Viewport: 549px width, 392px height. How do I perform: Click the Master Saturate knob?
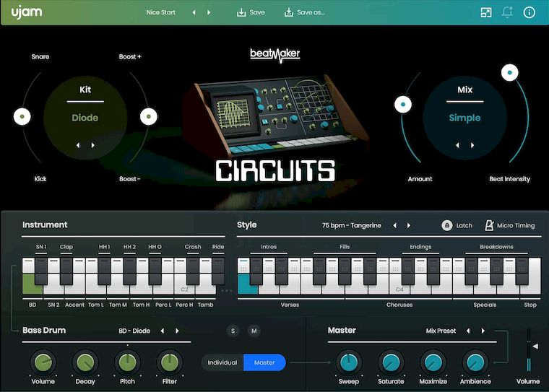(391, 362)
